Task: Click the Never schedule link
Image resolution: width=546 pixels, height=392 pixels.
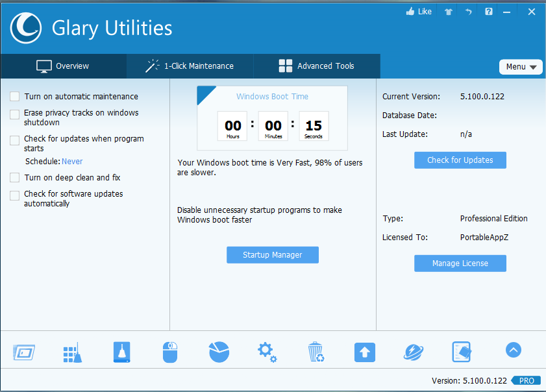Action: click(x=72, y=161)
